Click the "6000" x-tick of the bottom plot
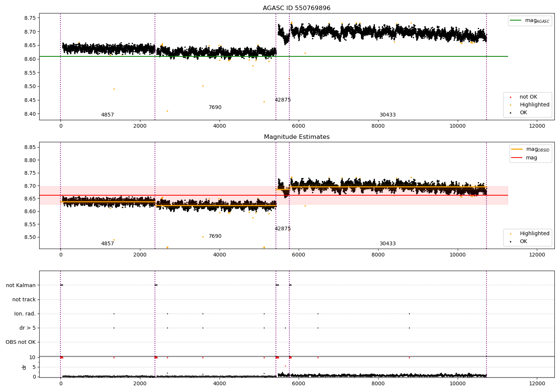Screen dimensions: 560x392 click(299, 383)
